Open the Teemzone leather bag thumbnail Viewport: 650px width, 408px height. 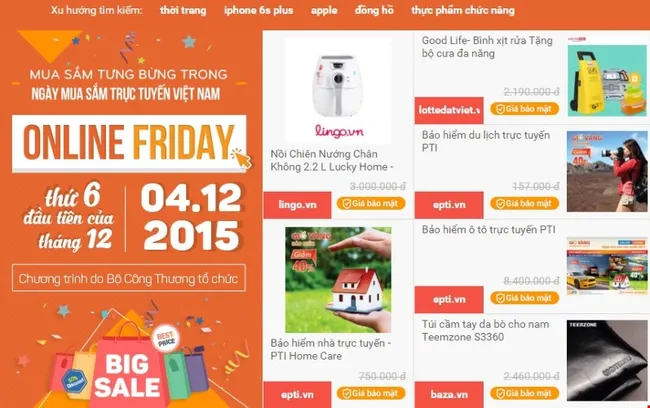point(607,360)
